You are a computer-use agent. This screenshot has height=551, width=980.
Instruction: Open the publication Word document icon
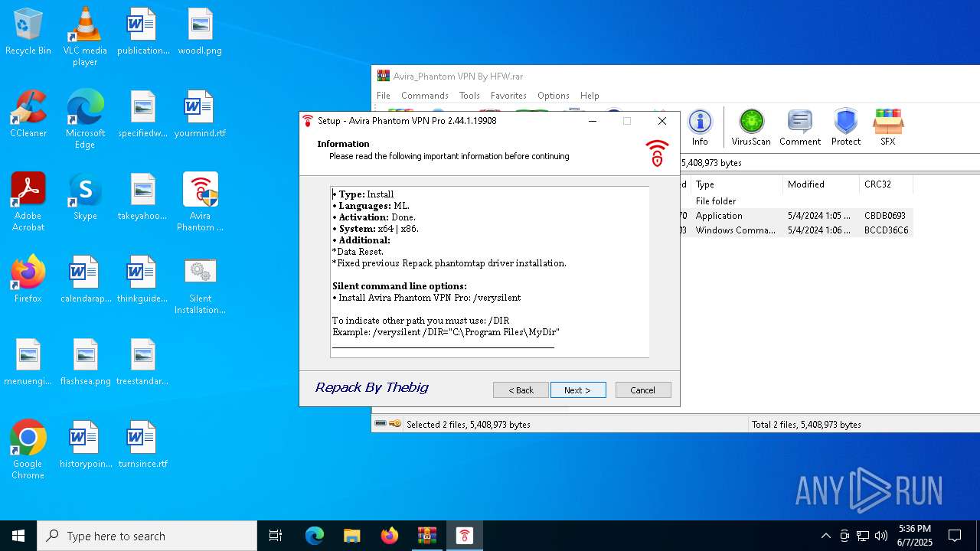[142, 31]
